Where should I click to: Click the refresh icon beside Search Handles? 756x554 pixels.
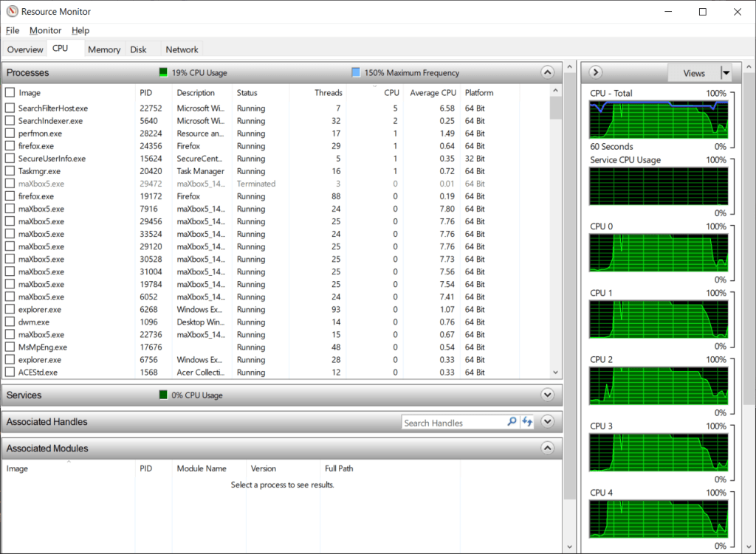tap(527, 422)
